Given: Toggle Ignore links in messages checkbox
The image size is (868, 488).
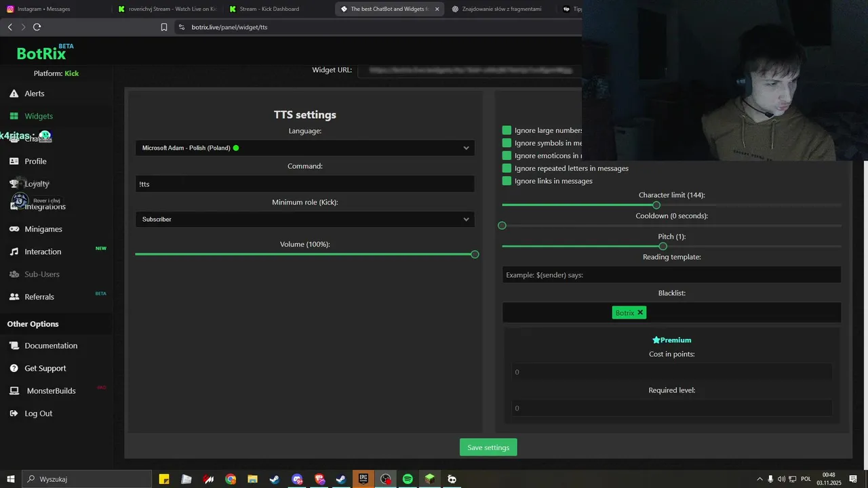Looking at the screenshot, I should 507,181.
